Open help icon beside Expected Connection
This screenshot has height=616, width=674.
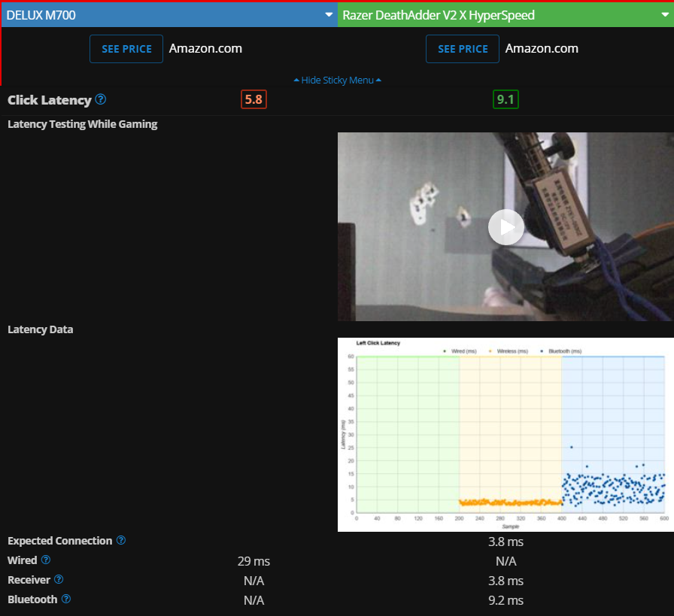tap(121, 540)
